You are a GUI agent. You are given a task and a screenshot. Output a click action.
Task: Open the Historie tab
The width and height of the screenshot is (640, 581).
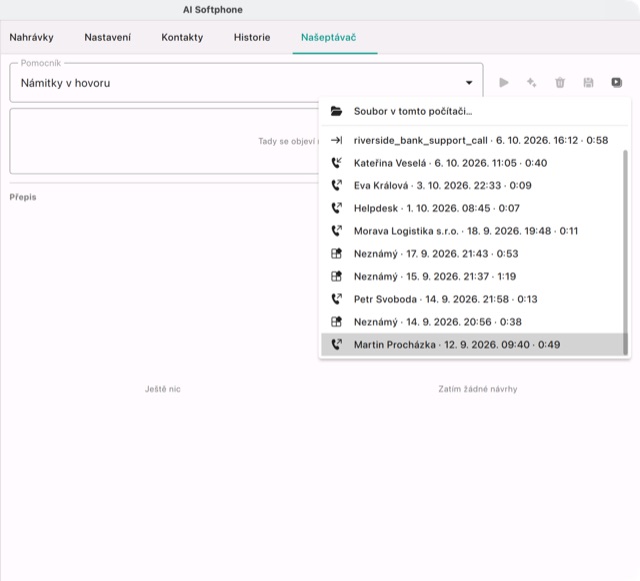[252, 38]
